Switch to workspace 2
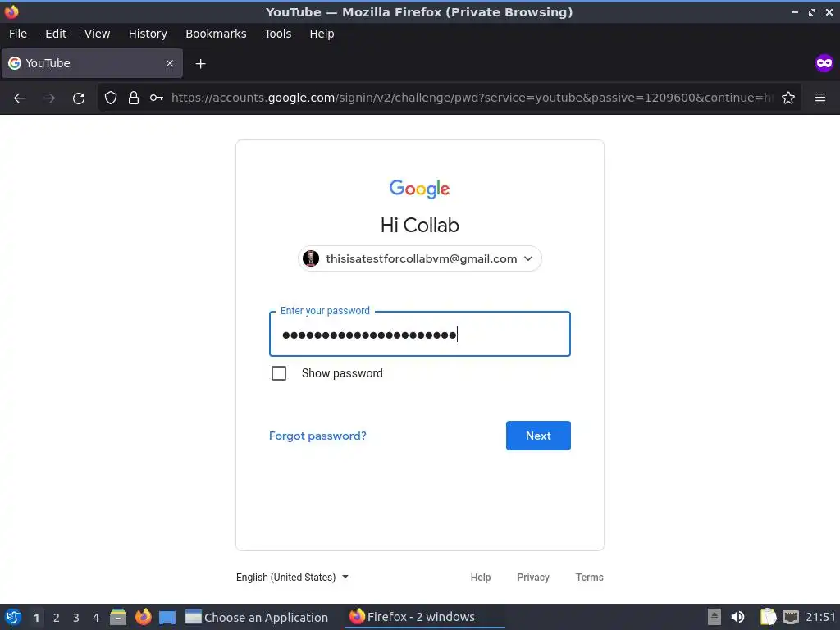Screen dimensions: 840x630 (57, 618)
